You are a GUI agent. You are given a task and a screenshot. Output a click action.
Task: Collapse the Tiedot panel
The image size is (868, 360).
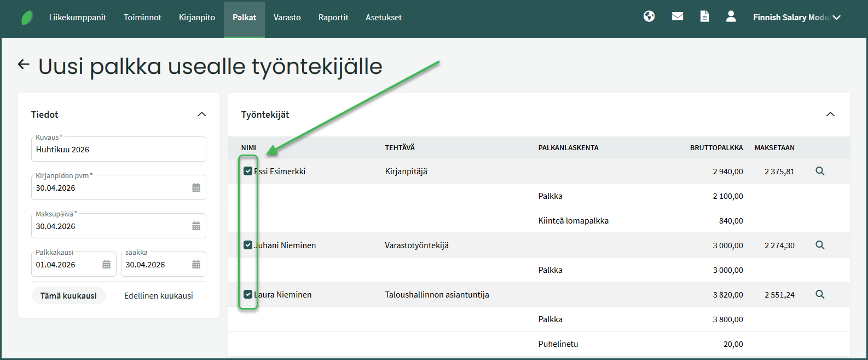coord(201,115)
